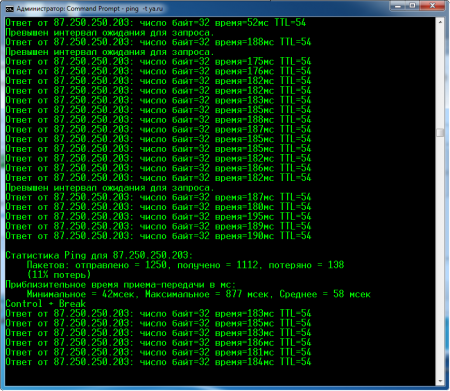
Task: Click the 'Приблизительное время приема-передачи в мс:' line
Action: coord(120,285)
